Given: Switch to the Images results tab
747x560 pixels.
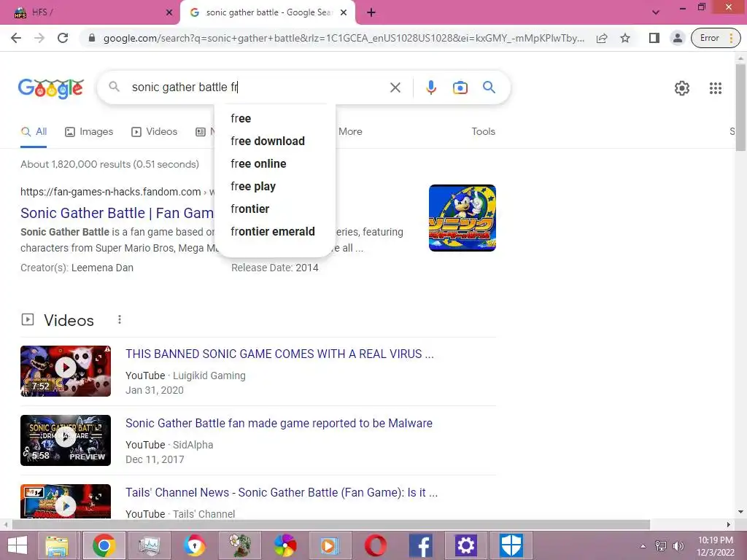Looking at the screenshot, I should (89, 131).
